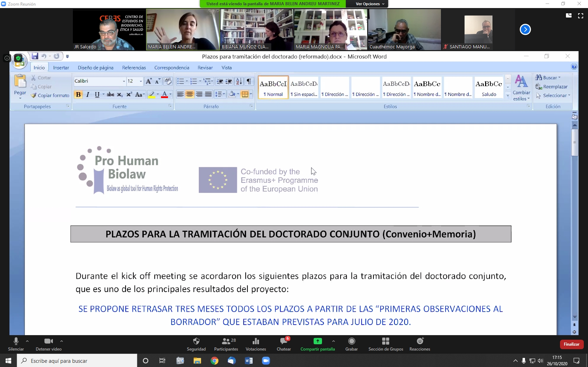588x367 pixels.
Task: Switch to Correspondencia tab
Action: click(172, 68)
